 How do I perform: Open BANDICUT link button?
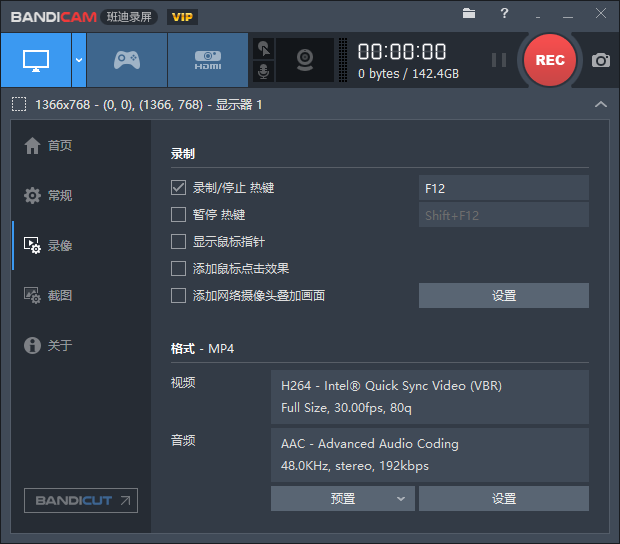tap(81, 501)
